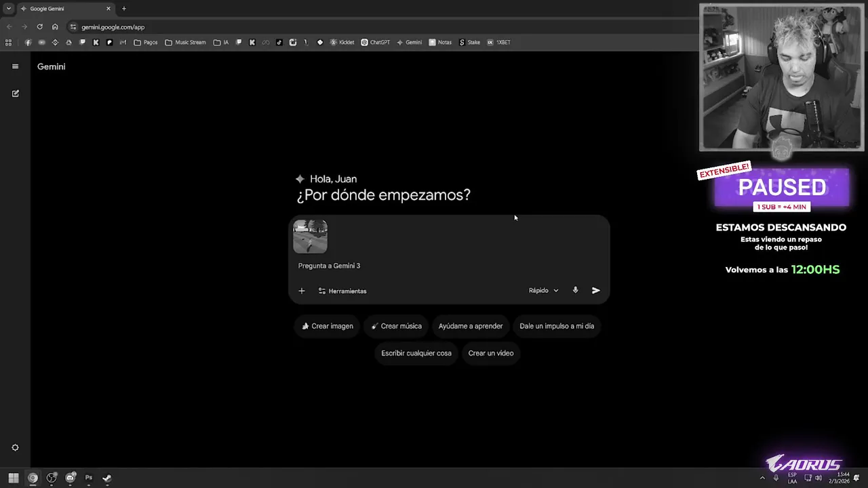Send the prompt with the arrow icon
The image size is (868, 488).
tap(595, 290)
